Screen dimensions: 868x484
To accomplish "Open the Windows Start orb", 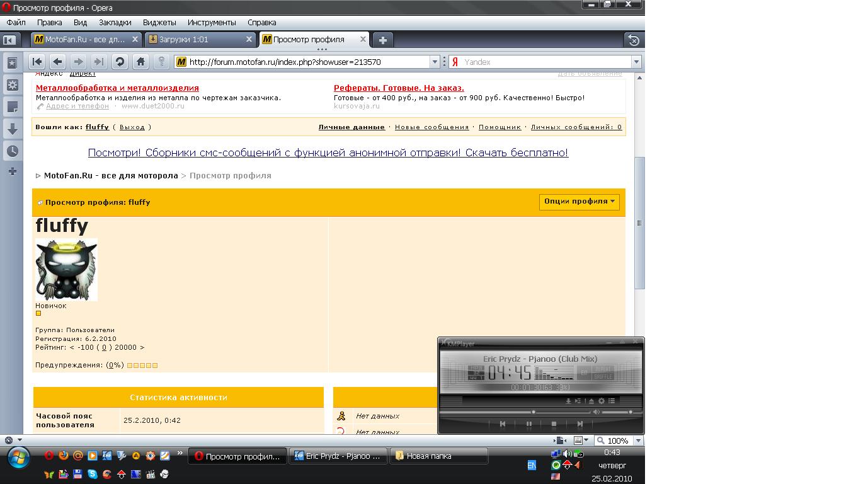I will click(x=19, y=457).
